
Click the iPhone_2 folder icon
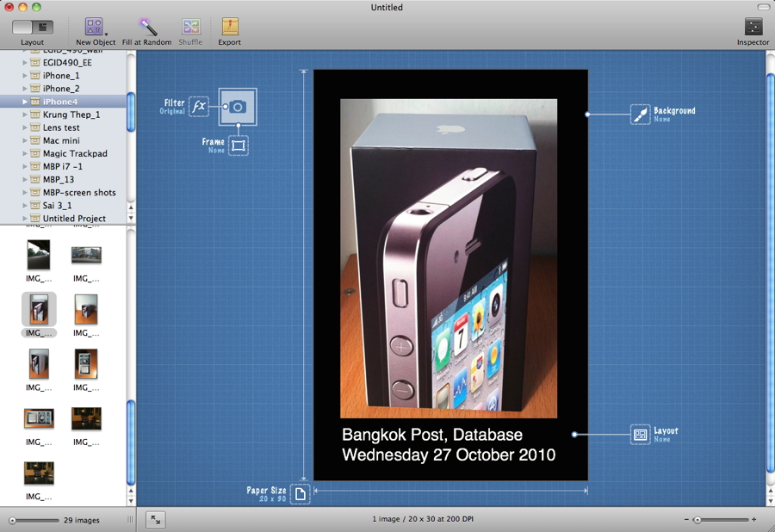[x=35, y=89]
